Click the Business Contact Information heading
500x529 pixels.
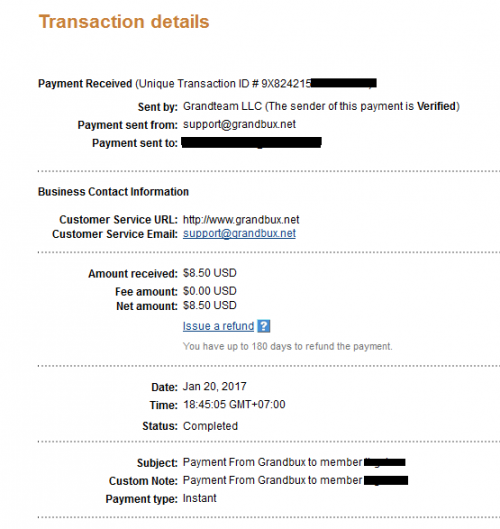tap(113, 192)
